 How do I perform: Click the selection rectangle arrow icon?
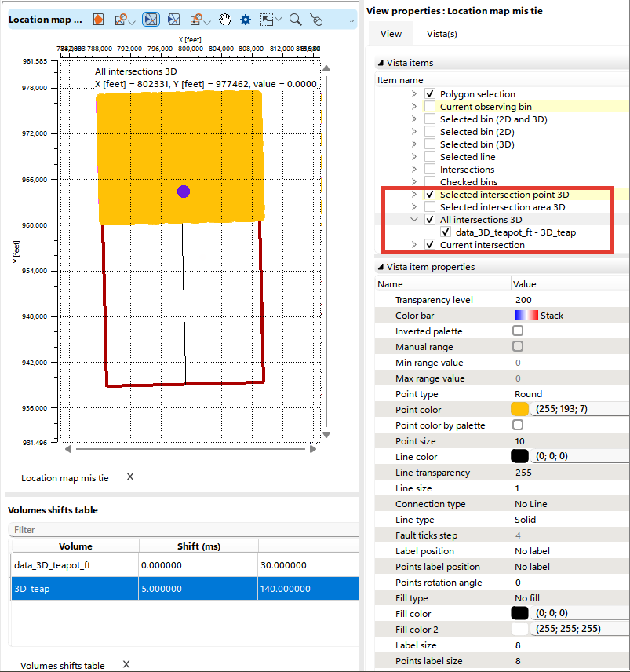(269, 20)
